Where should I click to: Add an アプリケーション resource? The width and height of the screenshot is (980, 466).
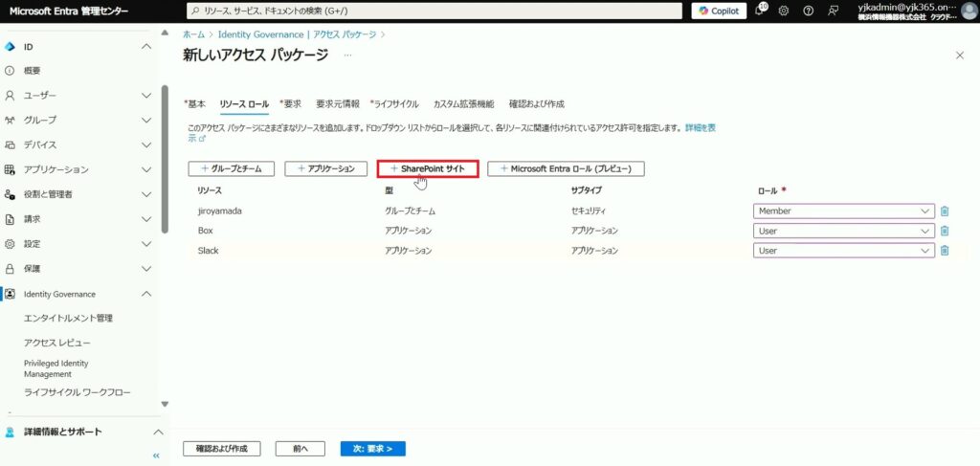(x=325, y=168)
